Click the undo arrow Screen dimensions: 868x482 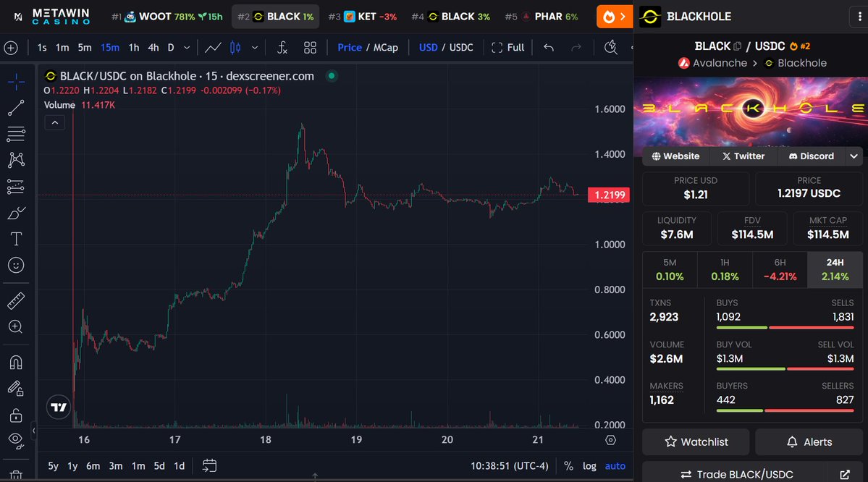549,48
